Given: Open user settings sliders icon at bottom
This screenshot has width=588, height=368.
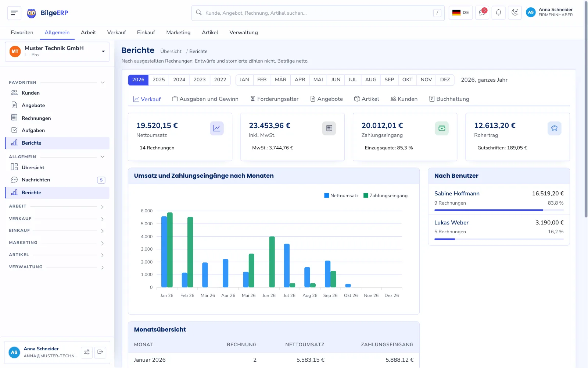Looking at the screenshot, I should [x=87, y=352].
